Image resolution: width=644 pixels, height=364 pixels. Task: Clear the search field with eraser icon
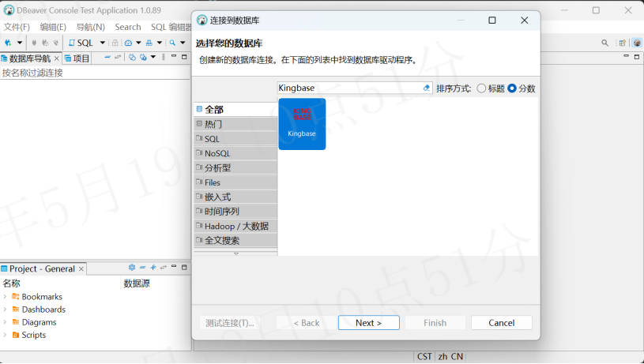[x=427, y=88]
